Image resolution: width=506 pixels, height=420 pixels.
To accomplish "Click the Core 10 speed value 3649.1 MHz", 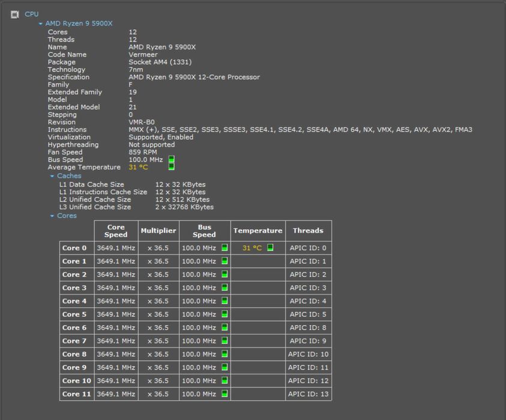I will click(116, 381).
